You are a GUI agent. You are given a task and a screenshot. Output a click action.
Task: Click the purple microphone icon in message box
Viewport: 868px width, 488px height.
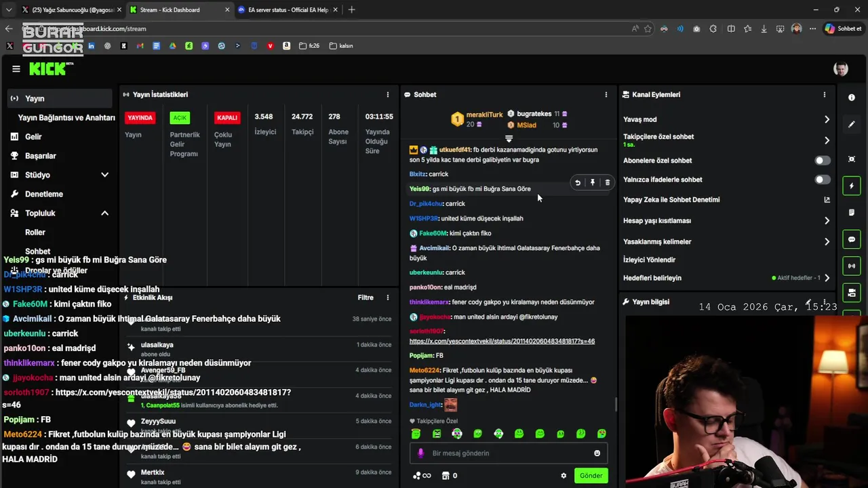coord(421,453)
